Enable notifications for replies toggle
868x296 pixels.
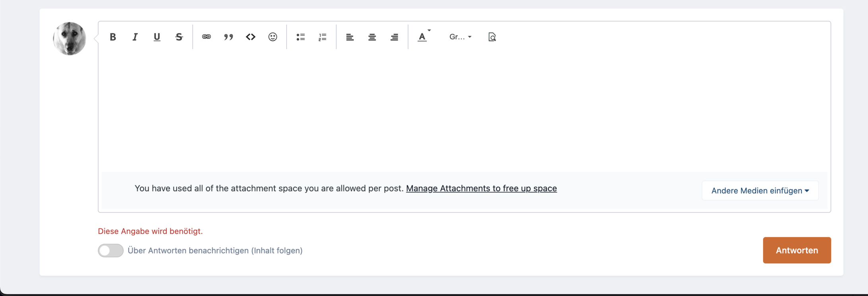coord(111,251)
